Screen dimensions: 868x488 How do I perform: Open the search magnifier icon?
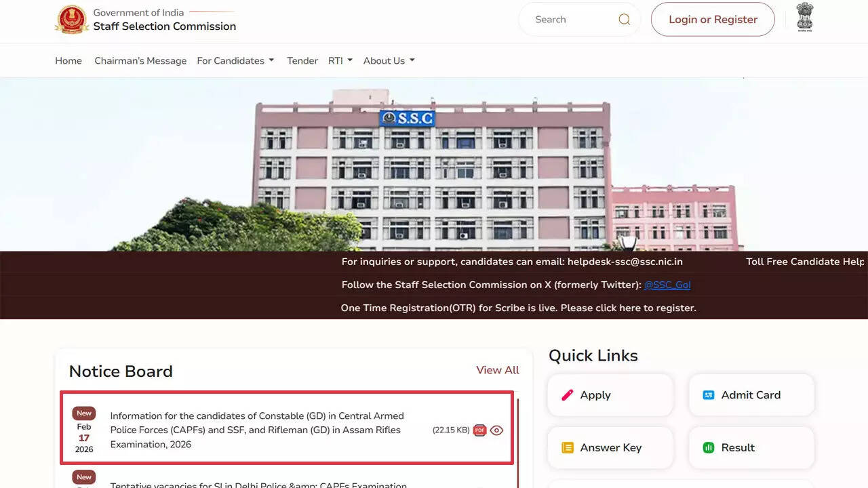click(x=623, y=19)
